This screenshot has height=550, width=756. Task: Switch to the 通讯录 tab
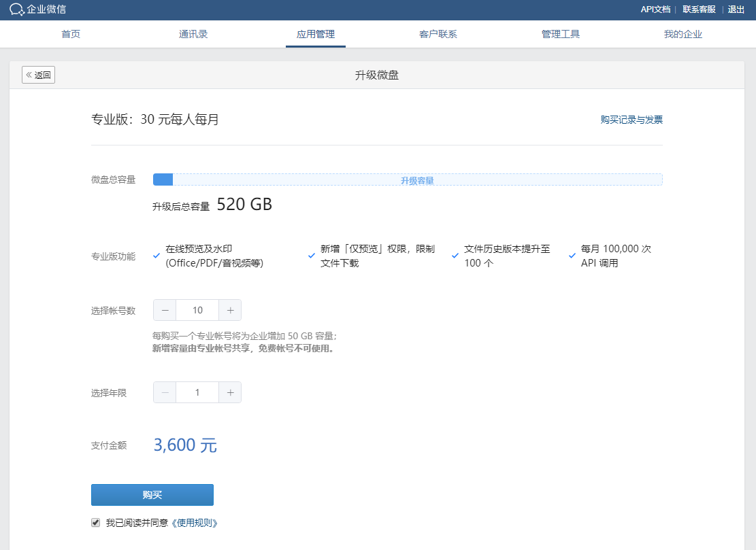pos(193,34)
